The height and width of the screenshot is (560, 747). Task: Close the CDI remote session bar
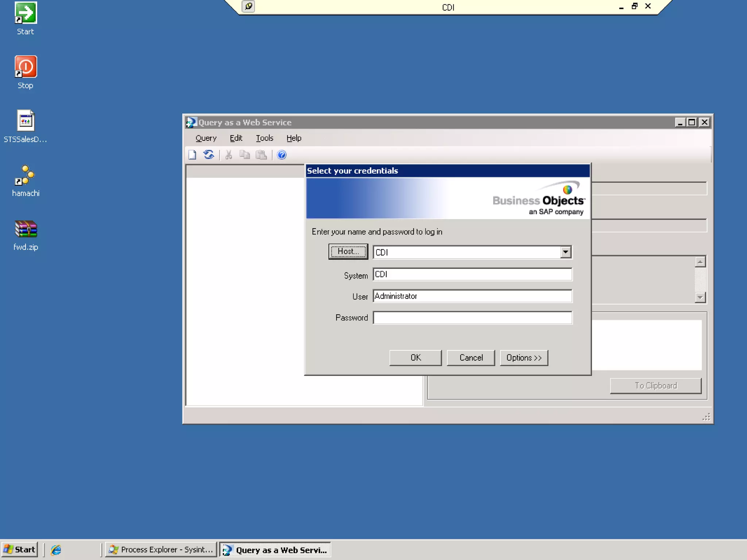(x=648, y=6)
